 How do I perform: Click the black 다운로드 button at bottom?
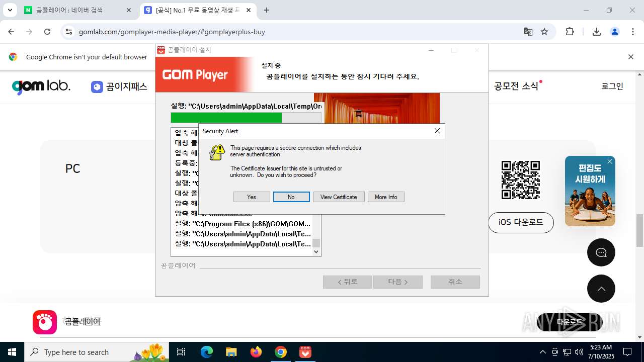tap(570, 322)
